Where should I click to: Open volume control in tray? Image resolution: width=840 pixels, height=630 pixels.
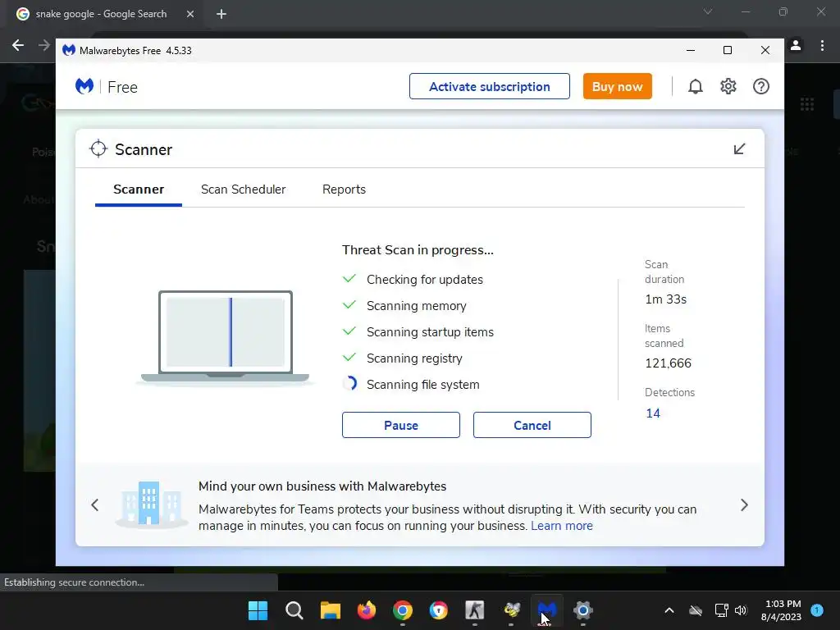[741, 610]
